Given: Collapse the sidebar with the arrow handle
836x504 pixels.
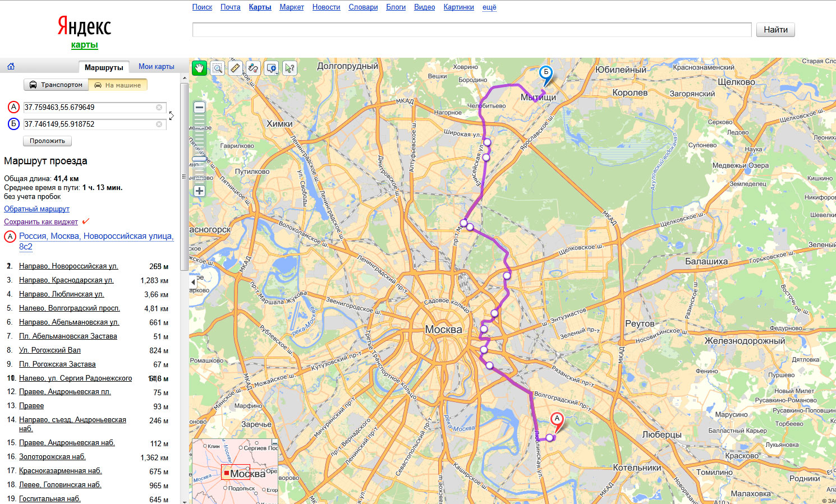Looking at the screenshot, I should 193,282.
